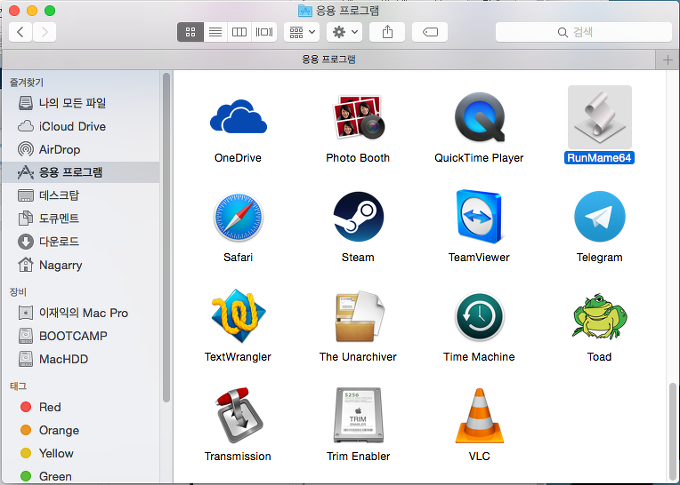Click the RunMame64 script icon
Screen dimensions: 680x485
click(x=600, y=117)
